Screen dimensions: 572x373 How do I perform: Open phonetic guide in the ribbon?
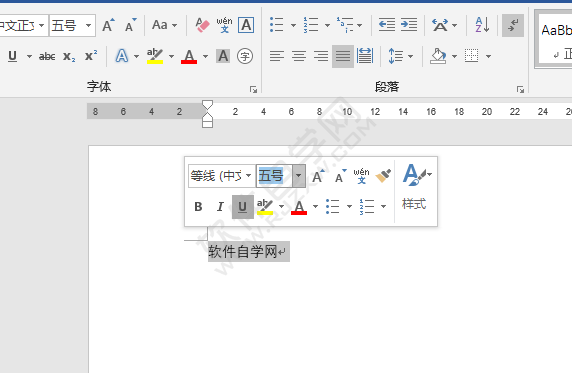point(224,25)
